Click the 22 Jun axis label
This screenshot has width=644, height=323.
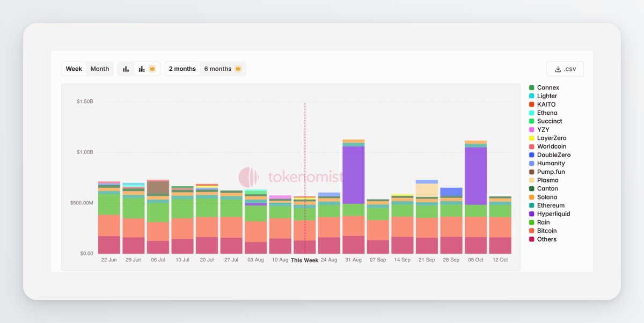coord(109,260)
